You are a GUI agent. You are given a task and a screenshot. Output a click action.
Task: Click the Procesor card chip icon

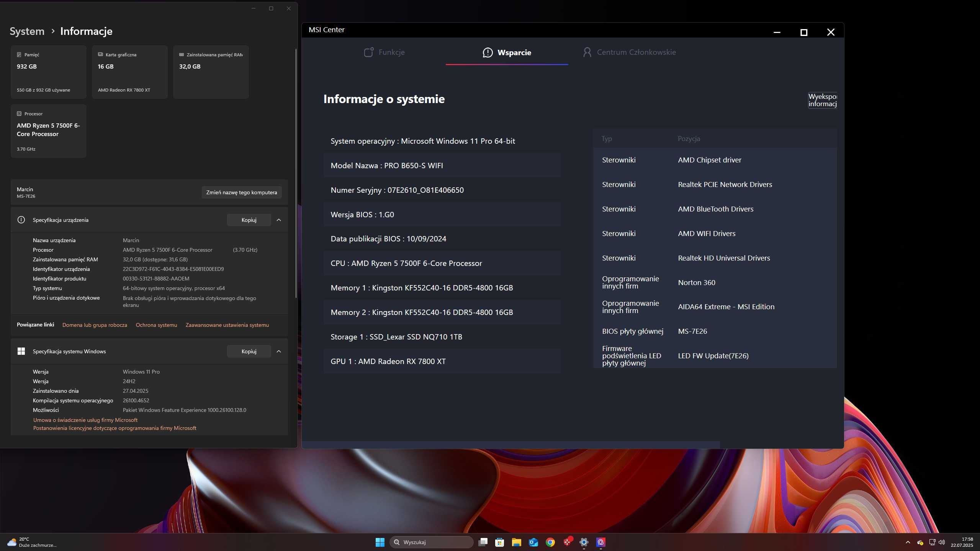[x=19, y=114]
